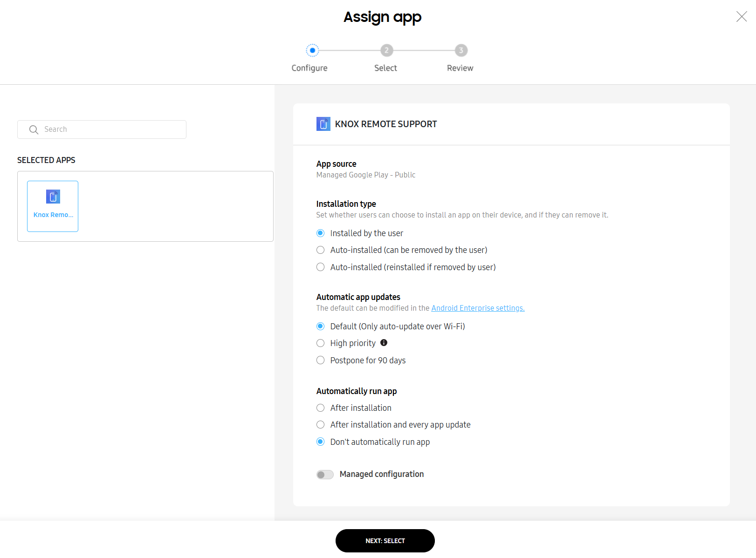756x558 pixels.
Task: Select Installed by the user
Action: [x=320, y=233]
